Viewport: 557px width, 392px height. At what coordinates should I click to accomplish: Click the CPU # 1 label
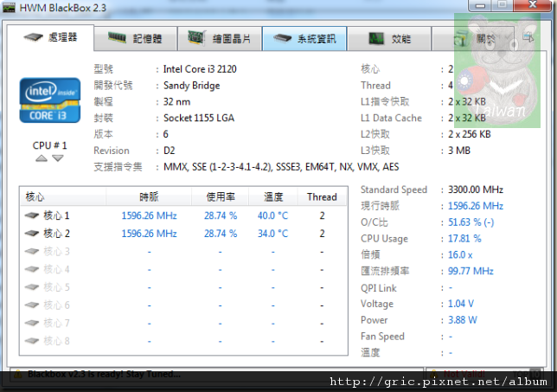50,145
